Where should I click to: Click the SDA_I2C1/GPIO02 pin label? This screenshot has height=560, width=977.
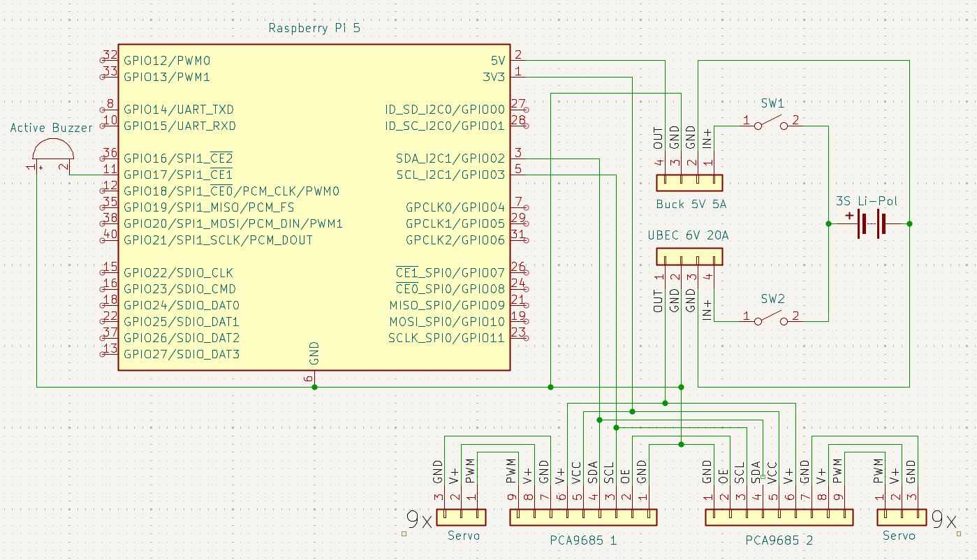coord(450,159)
